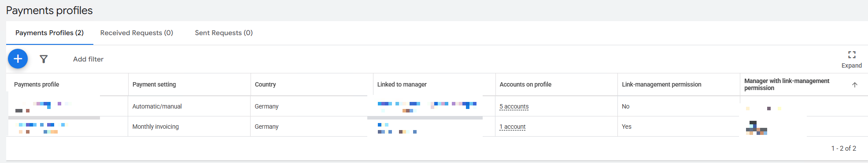Sort by Accounts on profile header
Image resolution: width=868 pixels, height=163 pixels.
point(525,84)
